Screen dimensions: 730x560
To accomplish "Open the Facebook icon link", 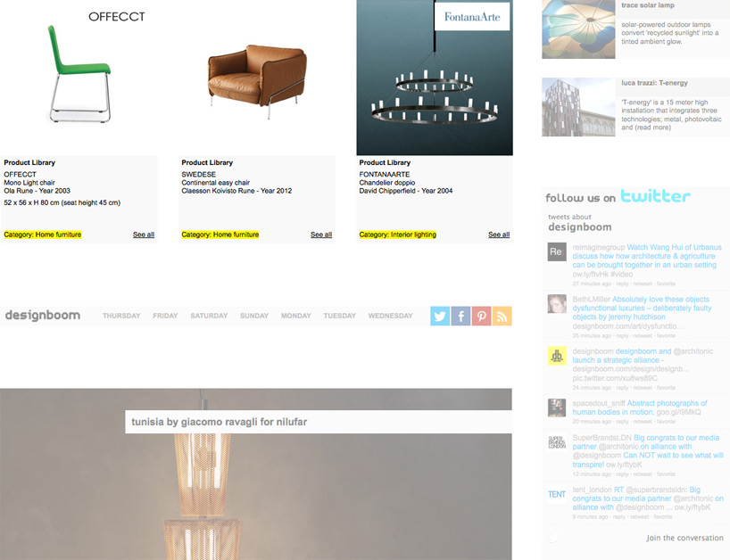I will point(460,316).
